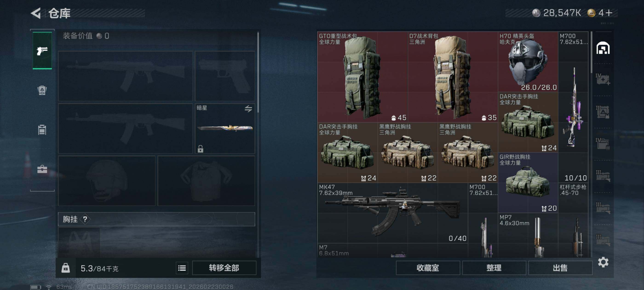Show help for 胸挂 question mark
This screenshot has height=290, width=644.
[85, 219]
